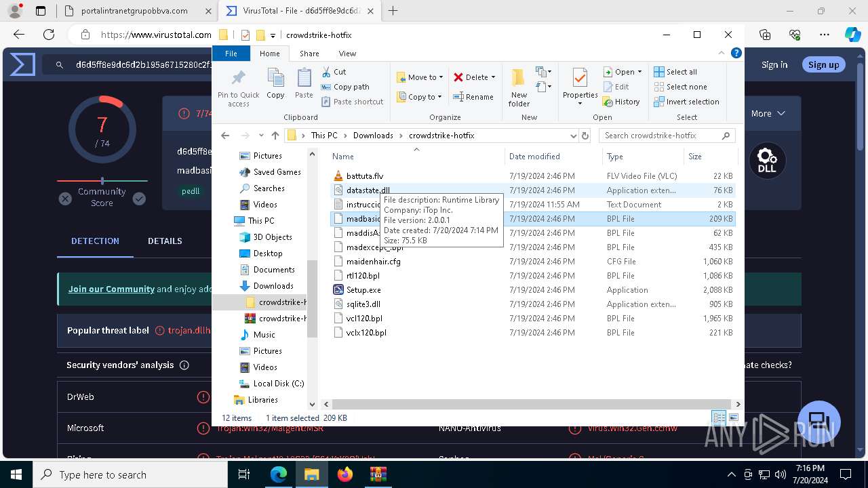Click Pin to Quick access icon
The height and width of the screenshot is (488, 868).
click(238, 87)
